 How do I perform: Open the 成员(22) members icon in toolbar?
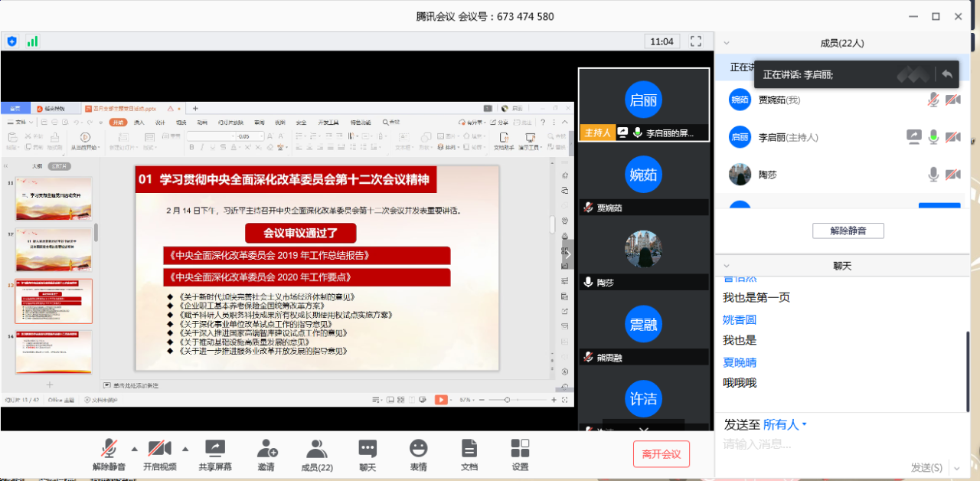(317, 449)
